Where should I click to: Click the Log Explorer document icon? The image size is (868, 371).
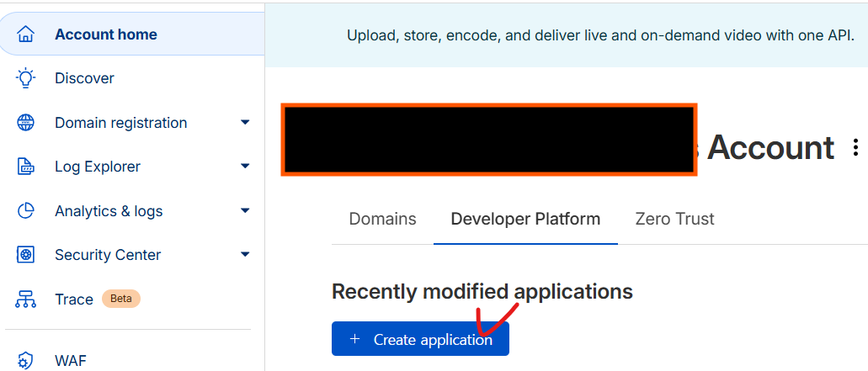click(25, 167)
